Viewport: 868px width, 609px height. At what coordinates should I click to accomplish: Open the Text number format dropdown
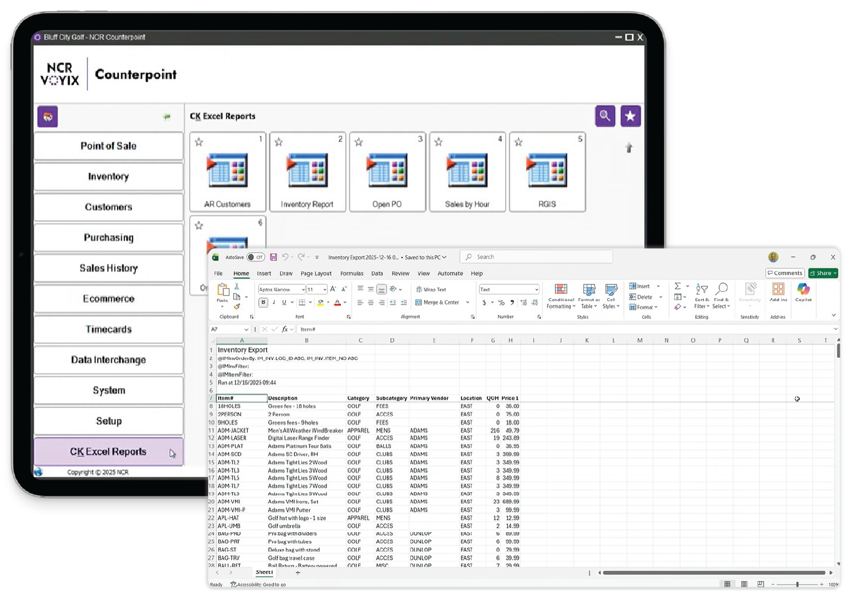click(536, 289)
